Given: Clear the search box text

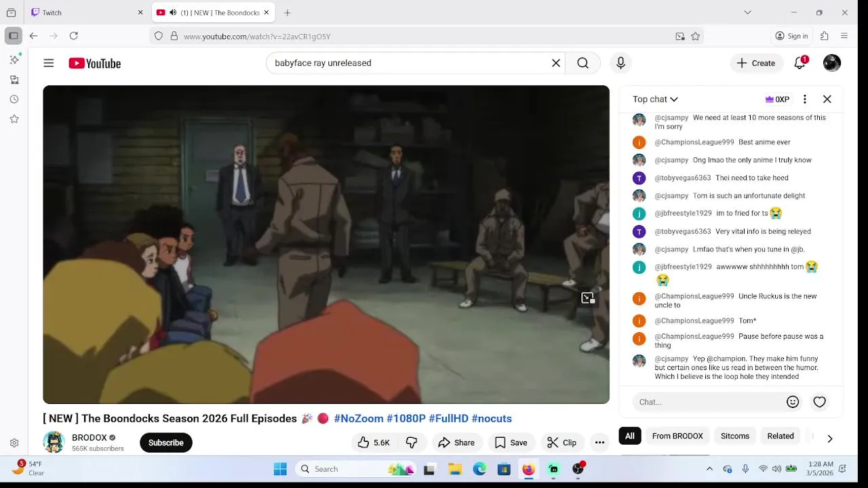Looking at the screenshot, I should coord(556,63).
